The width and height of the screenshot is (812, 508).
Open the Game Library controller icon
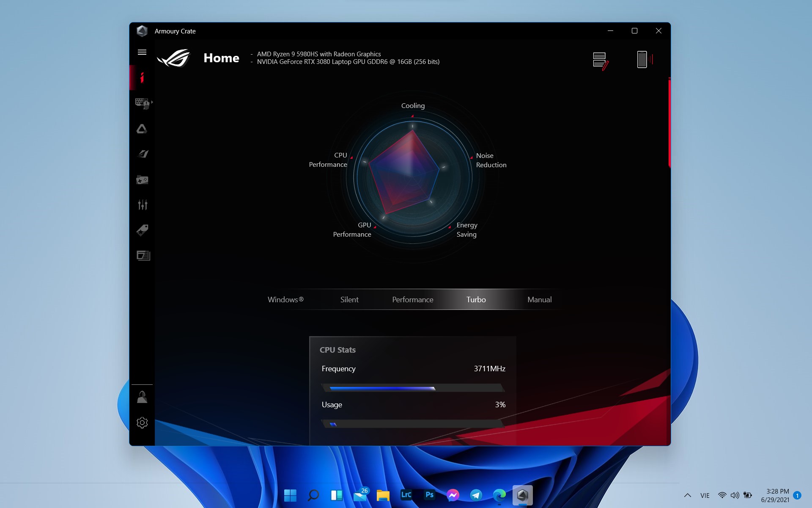[x=142, y=179]
